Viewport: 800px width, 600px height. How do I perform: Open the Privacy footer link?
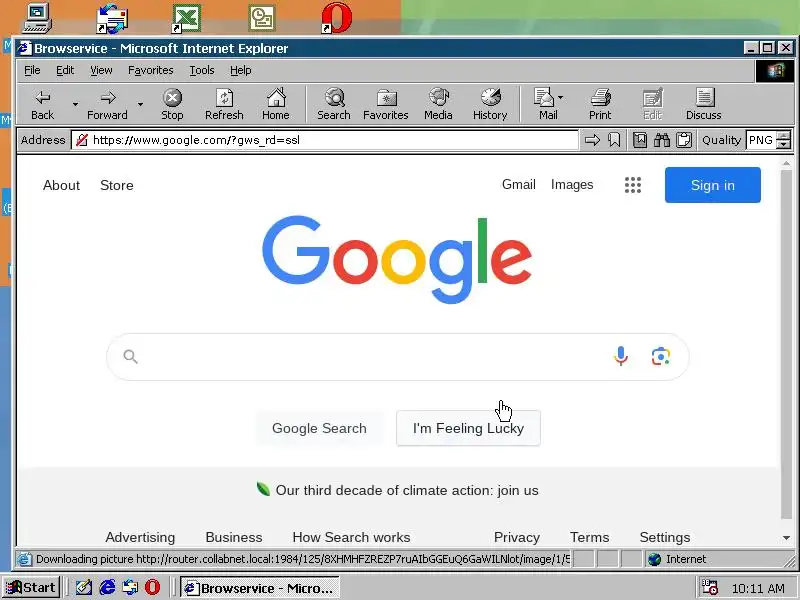(517, 537)
